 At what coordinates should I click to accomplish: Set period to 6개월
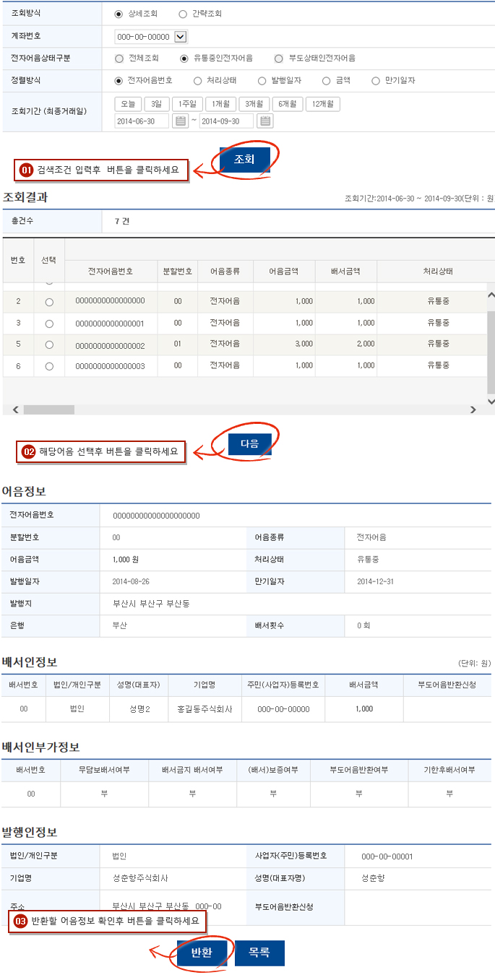[288, 104]
